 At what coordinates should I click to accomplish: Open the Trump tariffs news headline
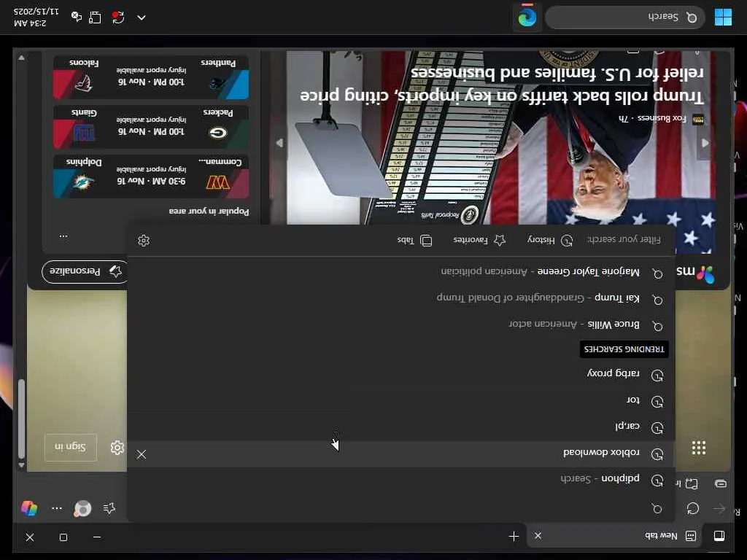502,85
